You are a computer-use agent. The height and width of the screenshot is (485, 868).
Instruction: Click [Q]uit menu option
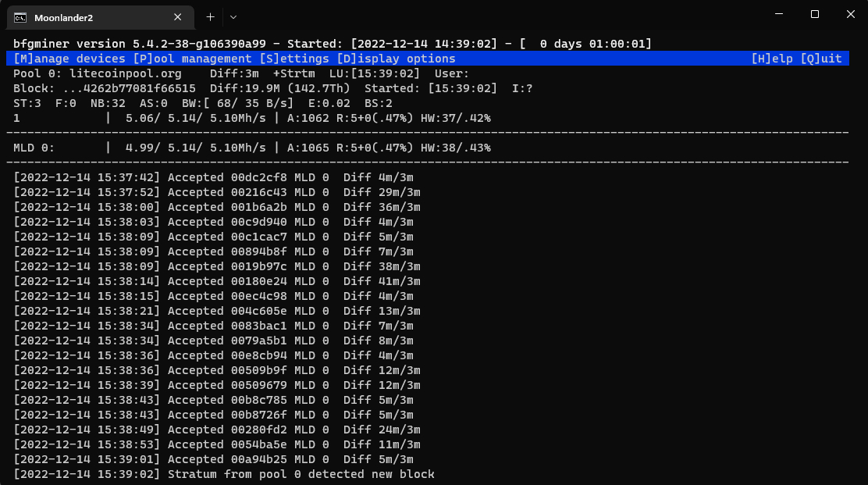(x=821, y=59)
